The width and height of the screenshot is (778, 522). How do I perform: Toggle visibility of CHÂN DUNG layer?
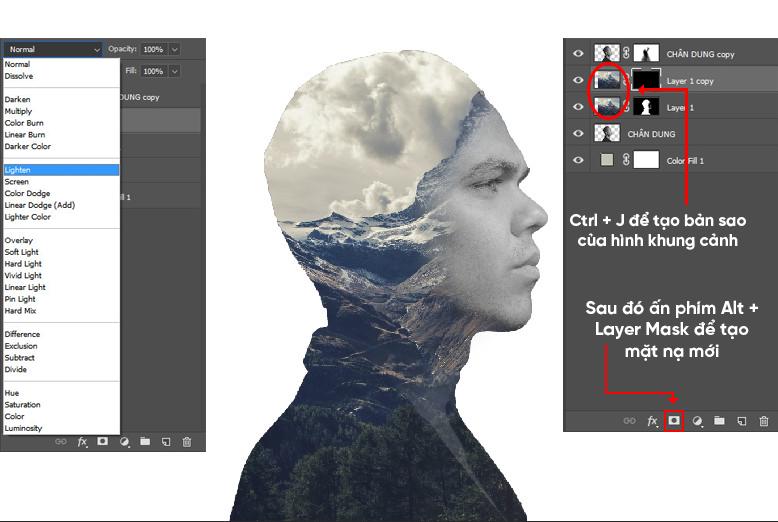coord(578,133)
